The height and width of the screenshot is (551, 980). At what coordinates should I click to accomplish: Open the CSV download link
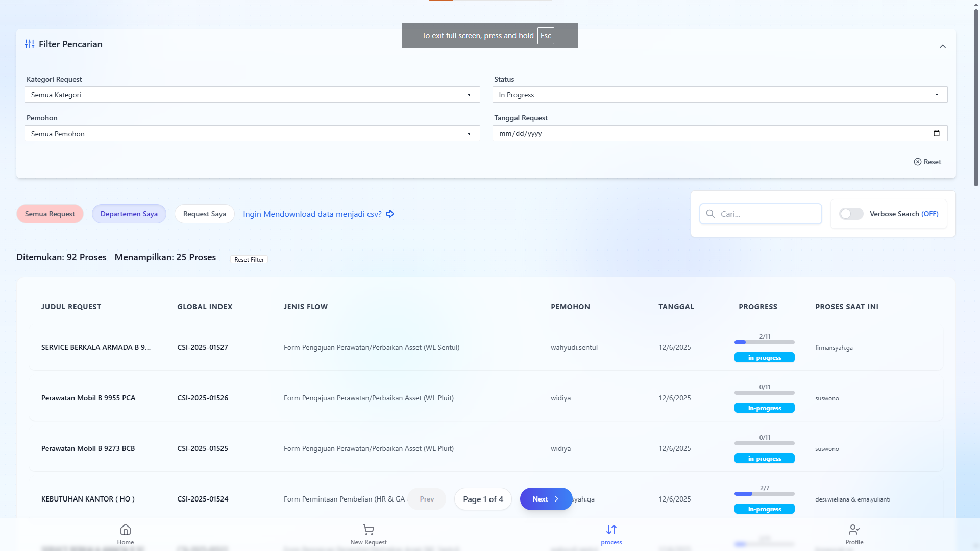pyautogui.click(x=312, y=214)
